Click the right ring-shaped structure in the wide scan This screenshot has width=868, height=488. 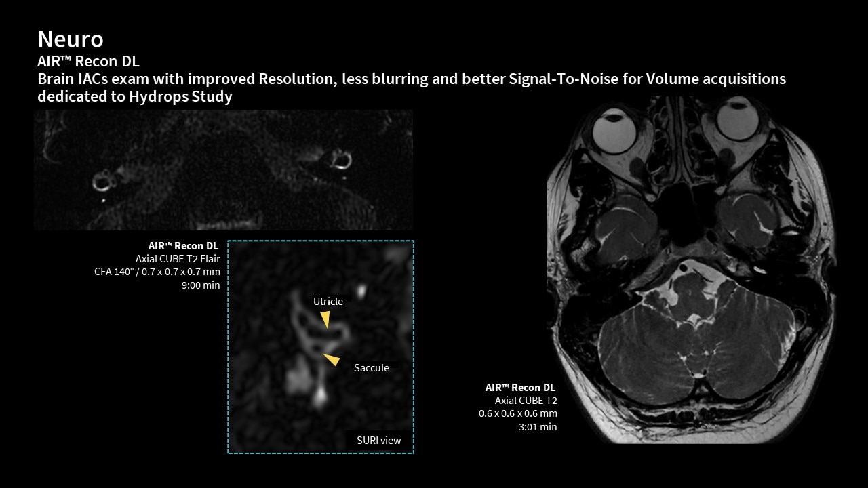tap(339, 160)
